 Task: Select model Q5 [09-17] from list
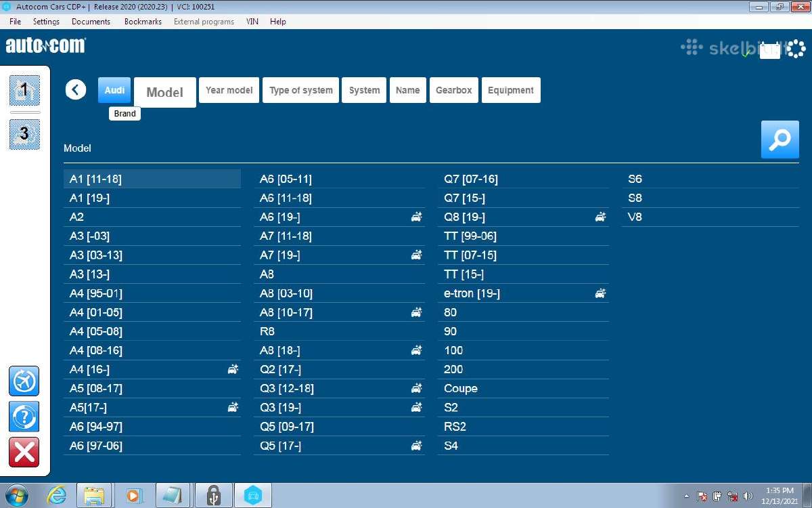pyautogui.click(x=287, y=426)
